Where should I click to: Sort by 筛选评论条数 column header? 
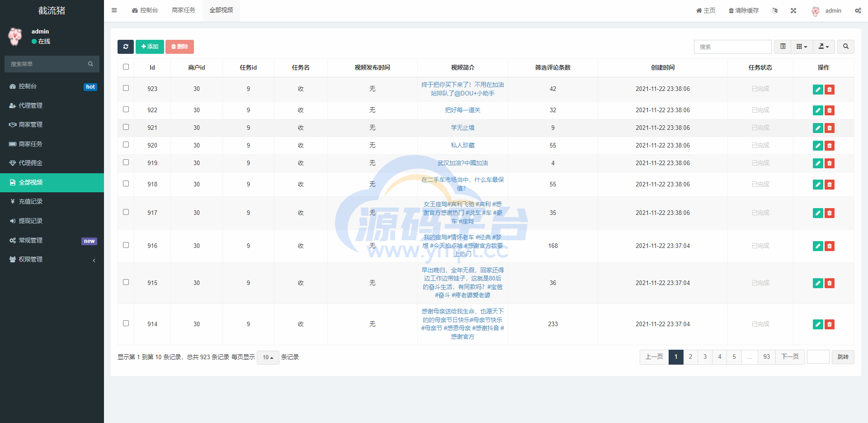pyautogui.click(x=553, y=67)
